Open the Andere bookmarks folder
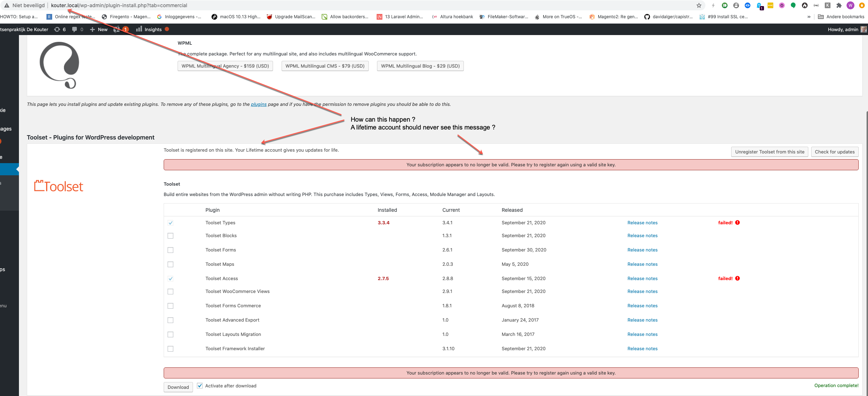 click(841, 17)
